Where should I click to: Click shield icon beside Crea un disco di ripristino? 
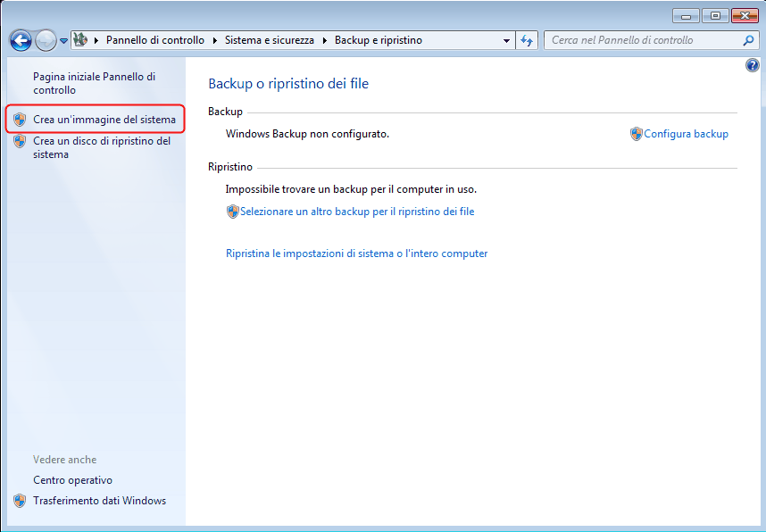pos(20,141)
